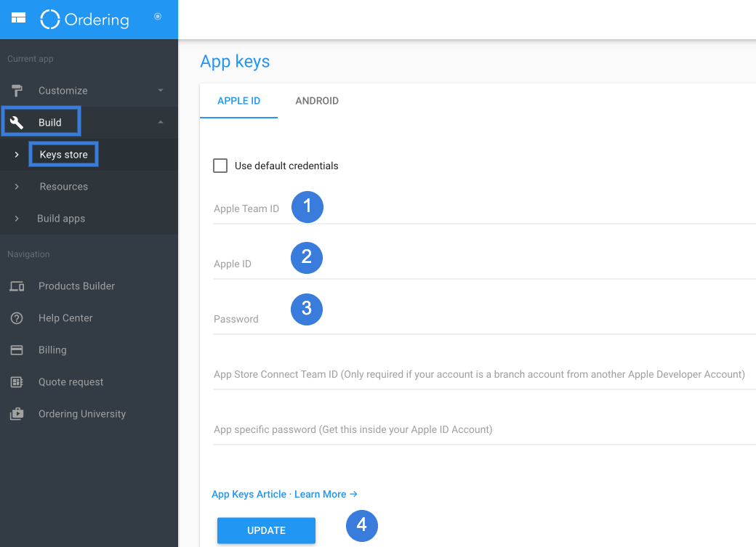Viewport: 756px width, 547px height.
Task: Focus the App specific password field
Action: tap(484, 430)
